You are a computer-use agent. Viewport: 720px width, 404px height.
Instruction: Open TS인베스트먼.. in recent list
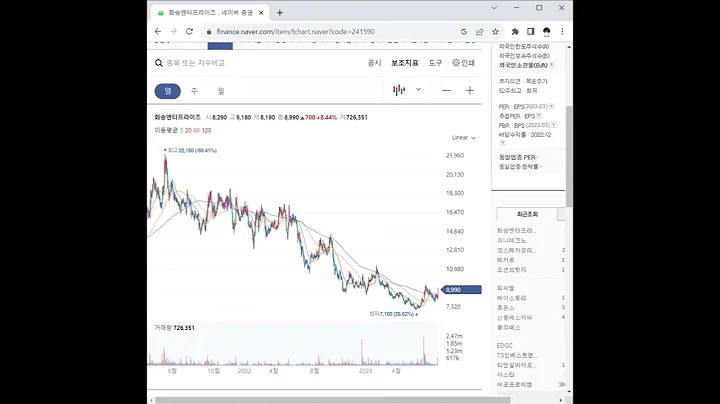(517, 355)
